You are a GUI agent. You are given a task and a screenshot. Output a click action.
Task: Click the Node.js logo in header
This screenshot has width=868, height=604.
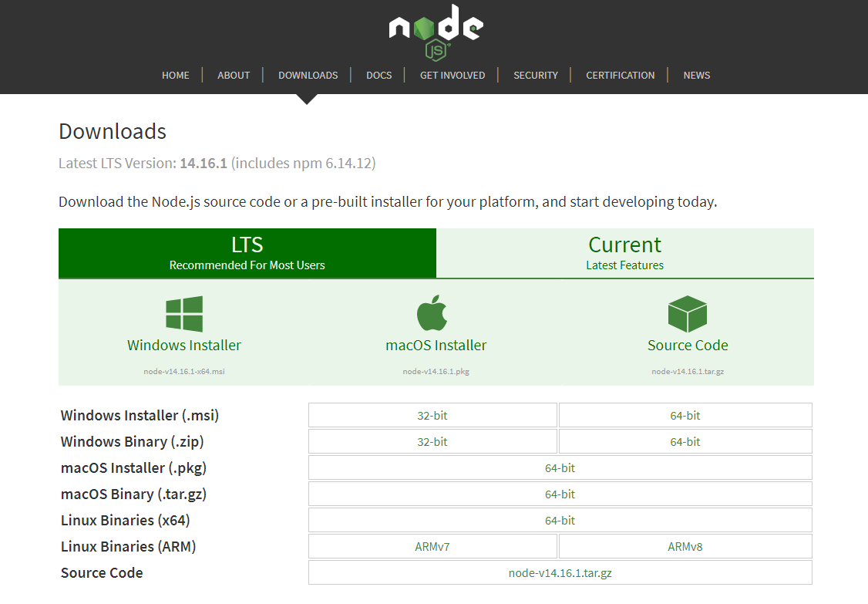(436, 31)
